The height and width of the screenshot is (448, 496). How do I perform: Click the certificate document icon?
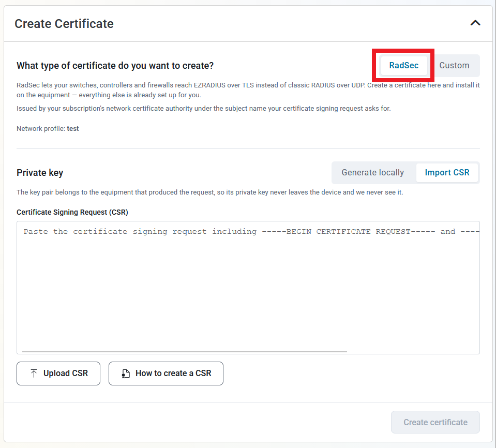(x=126, y=374)
